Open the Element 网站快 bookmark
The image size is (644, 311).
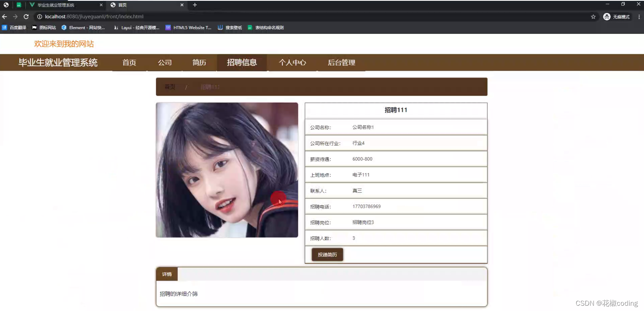tap(83, 28)
